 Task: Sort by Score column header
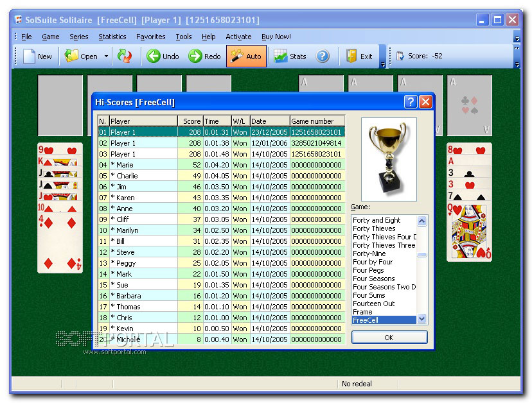pos(190,121)
